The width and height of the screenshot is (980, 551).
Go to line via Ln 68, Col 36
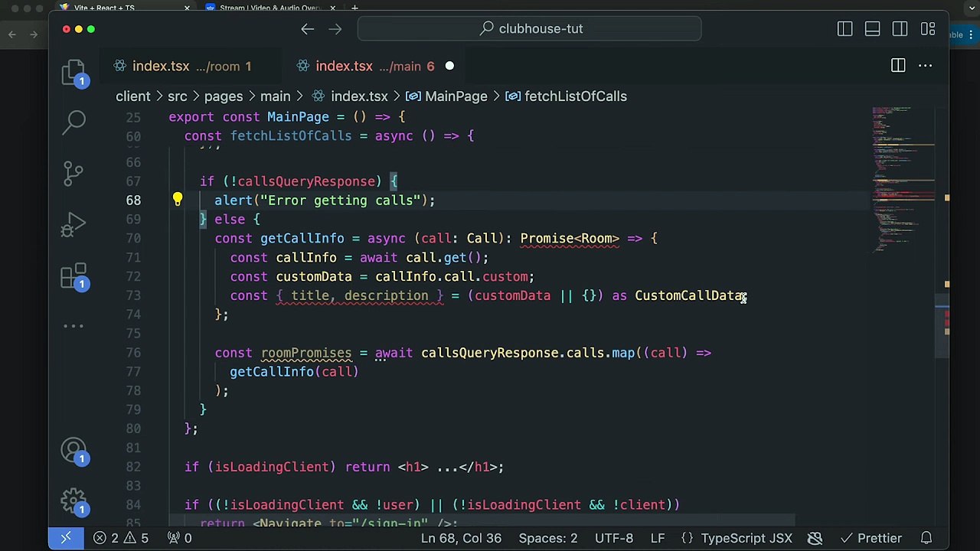coord(461,538)
